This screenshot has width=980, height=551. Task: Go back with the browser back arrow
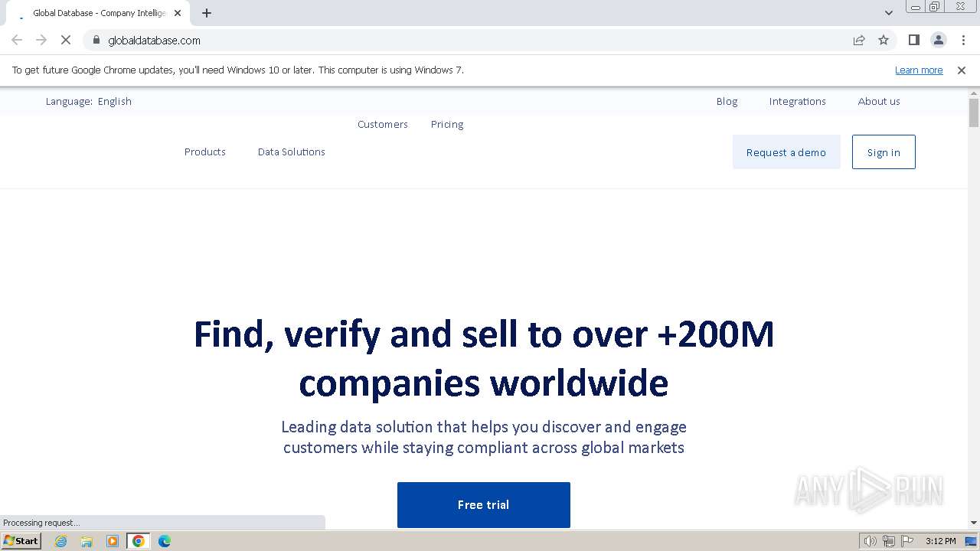(17, 40)
